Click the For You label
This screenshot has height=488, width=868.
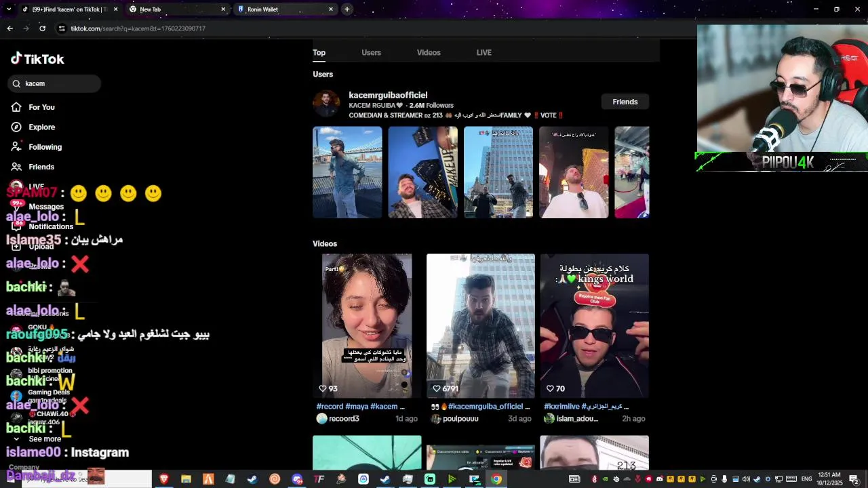click(x=41, y=107)
